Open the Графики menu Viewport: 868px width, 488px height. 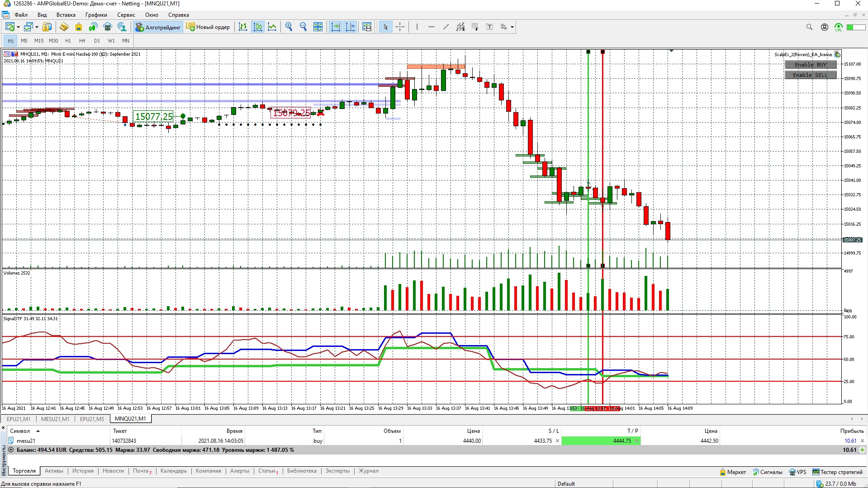[x=96, y=15]
